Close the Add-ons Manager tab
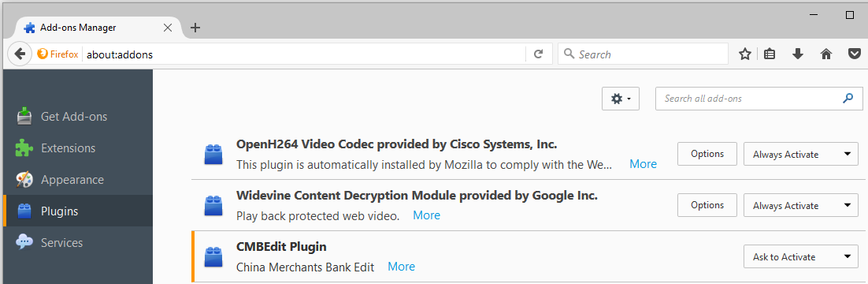 tap(168, 28)
